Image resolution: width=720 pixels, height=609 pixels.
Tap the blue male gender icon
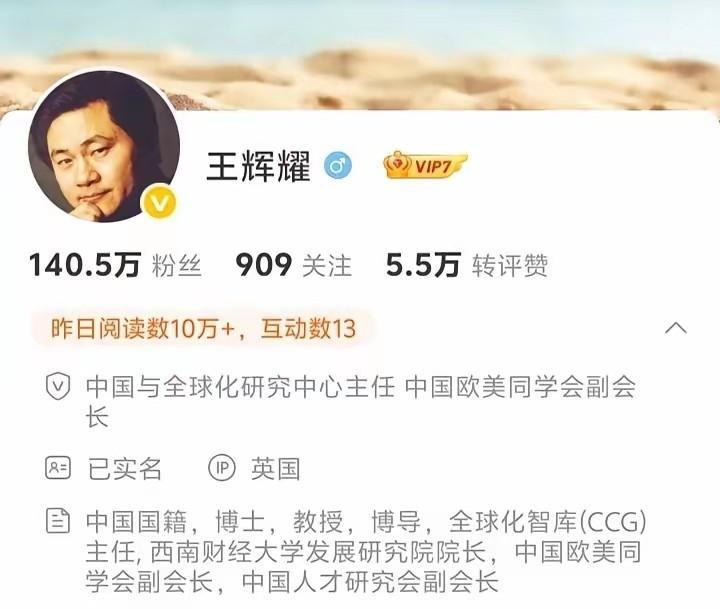[x=338, y=165]
